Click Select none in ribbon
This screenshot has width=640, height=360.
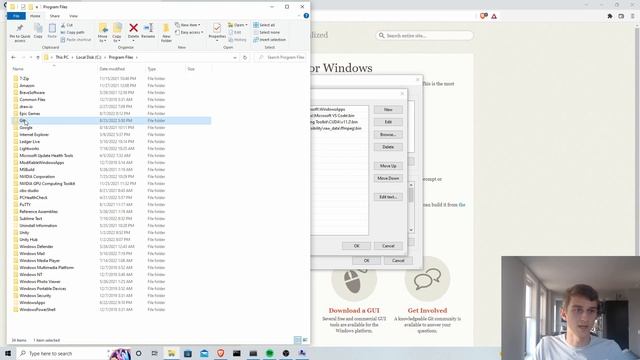click(267, 32)
